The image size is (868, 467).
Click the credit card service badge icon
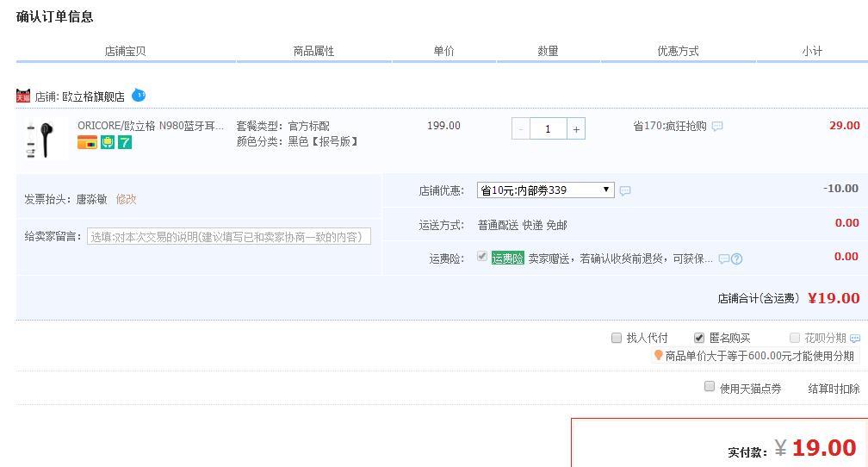87,142
